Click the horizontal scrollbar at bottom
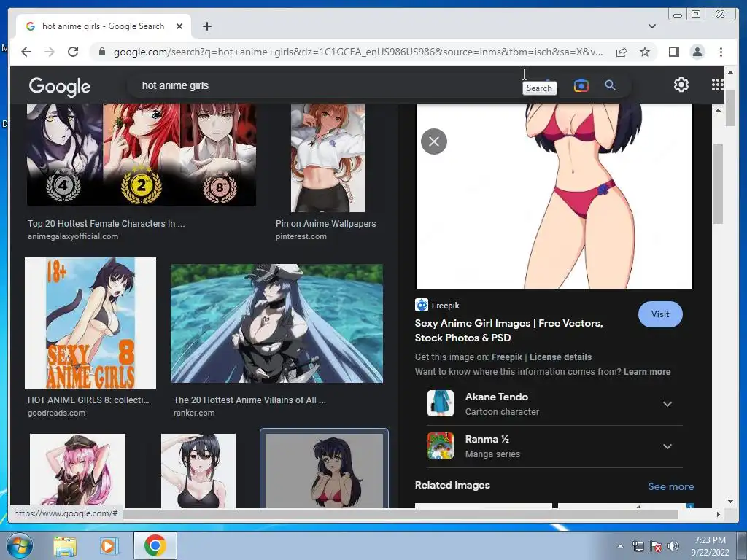Viewport: 747px width, 560px height. point(400,514)
